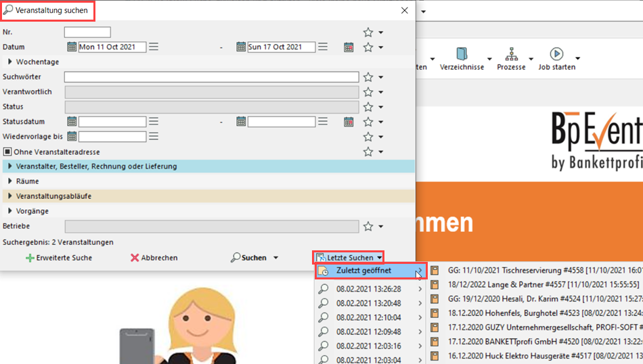
Task: Expand the Räume section
Action: [10, 181]
